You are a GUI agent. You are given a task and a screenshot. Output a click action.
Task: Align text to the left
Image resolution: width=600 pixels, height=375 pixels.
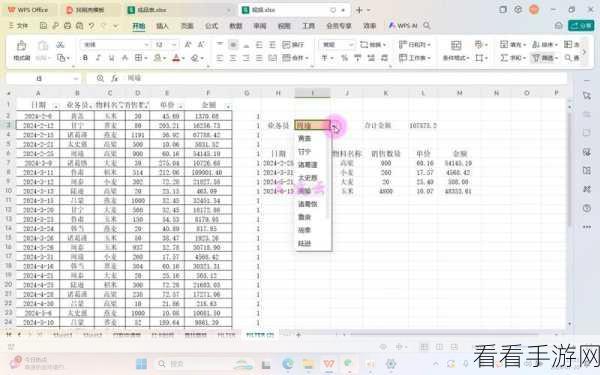[220, 58]
